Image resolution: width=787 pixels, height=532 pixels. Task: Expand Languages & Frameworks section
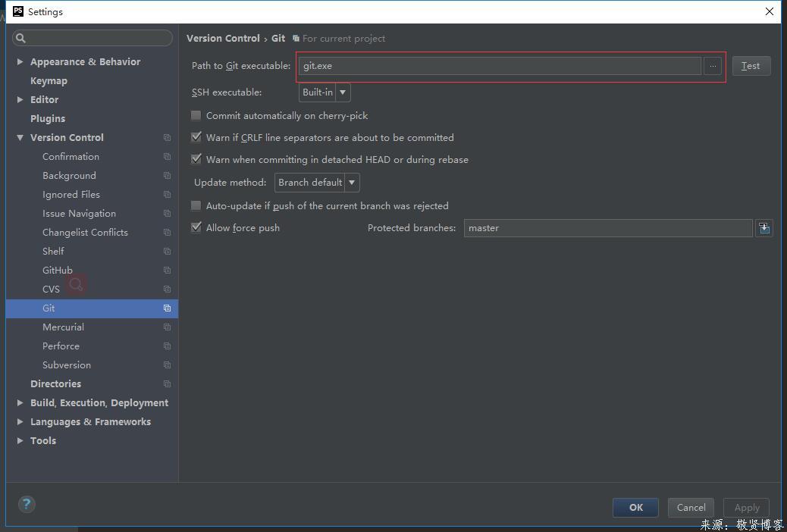pos(20,421)
